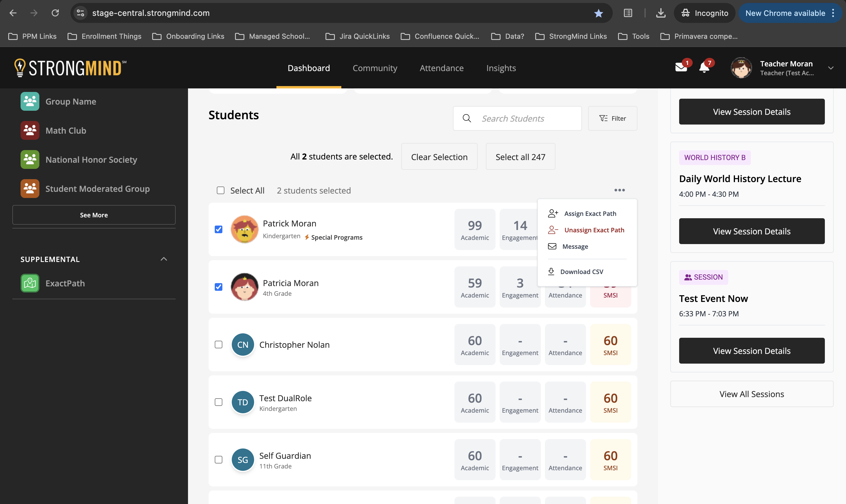Check Test DualRole's checkbox
Viewport: 846px width, 504px height.
click(x=219, y=402)
